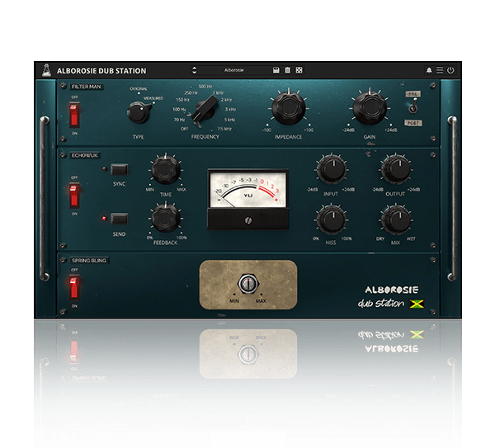
Task: Click the SPRING BLING section label
Action: click(x=89, y=261)
